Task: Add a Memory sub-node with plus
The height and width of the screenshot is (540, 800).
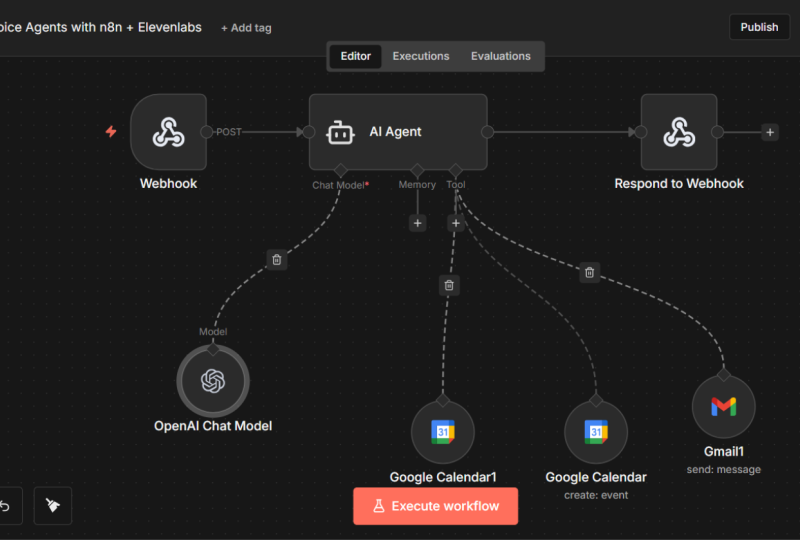Action: tap(417, 223)
